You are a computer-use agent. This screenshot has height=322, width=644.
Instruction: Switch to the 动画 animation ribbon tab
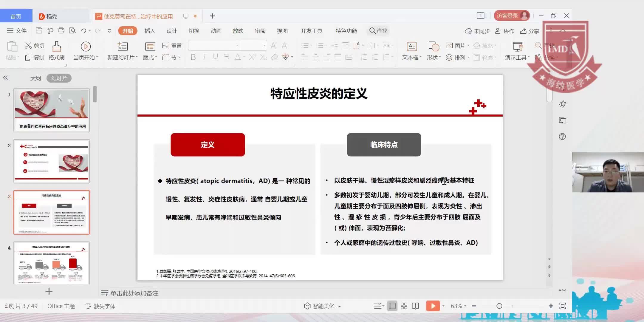tap(216, 30)
